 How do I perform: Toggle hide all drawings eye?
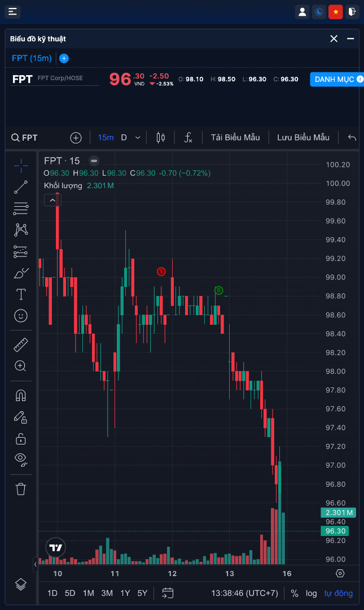(x=21, y=460)
